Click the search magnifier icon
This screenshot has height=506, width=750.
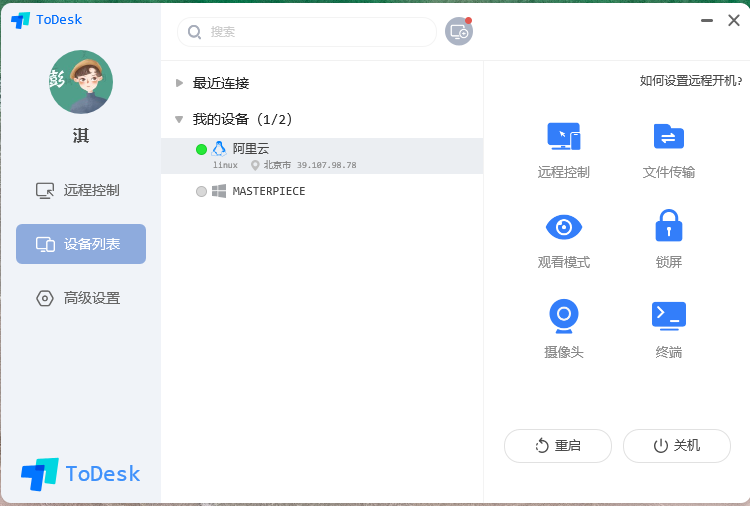click(194, 32)
